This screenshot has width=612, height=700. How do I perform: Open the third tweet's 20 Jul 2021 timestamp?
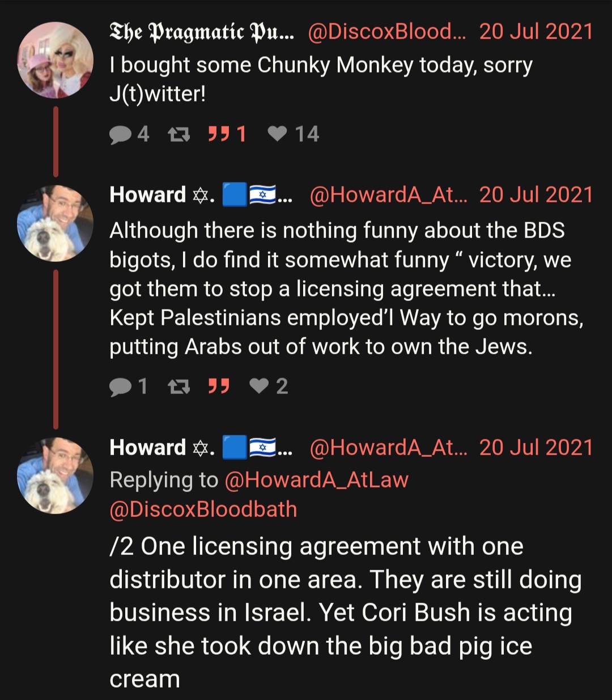point(536,447)
